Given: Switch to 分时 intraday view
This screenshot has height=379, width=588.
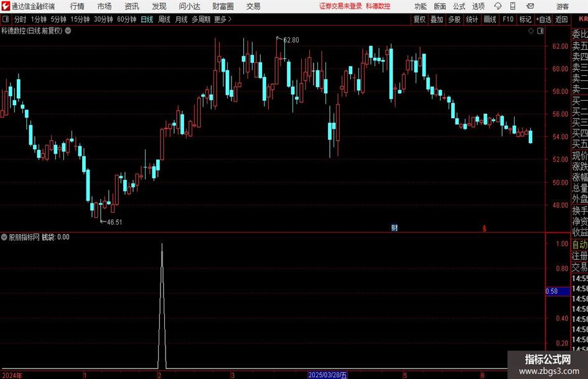Looking at the screenshot, I should 21,19.
